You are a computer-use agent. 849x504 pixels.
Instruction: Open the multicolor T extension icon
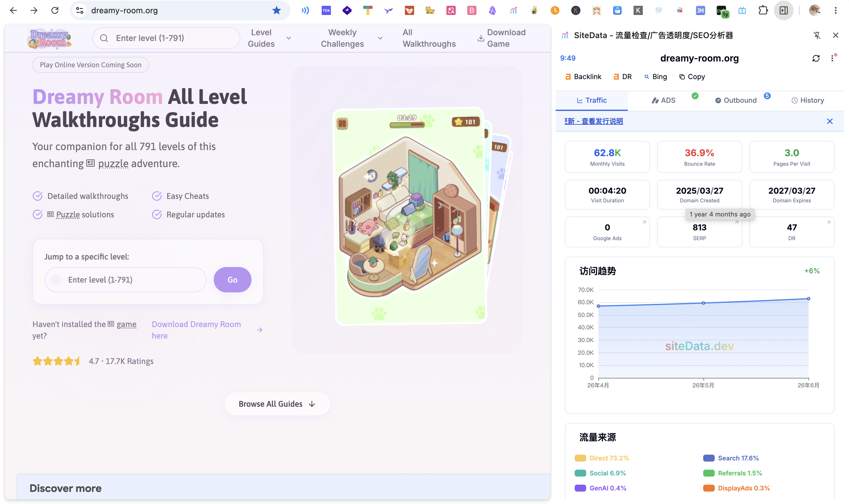click(368, 10)
